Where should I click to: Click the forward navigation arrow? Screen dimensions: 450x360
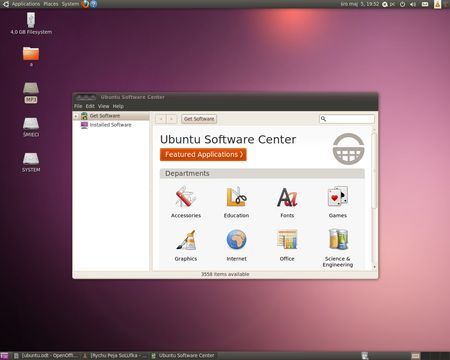171,119
